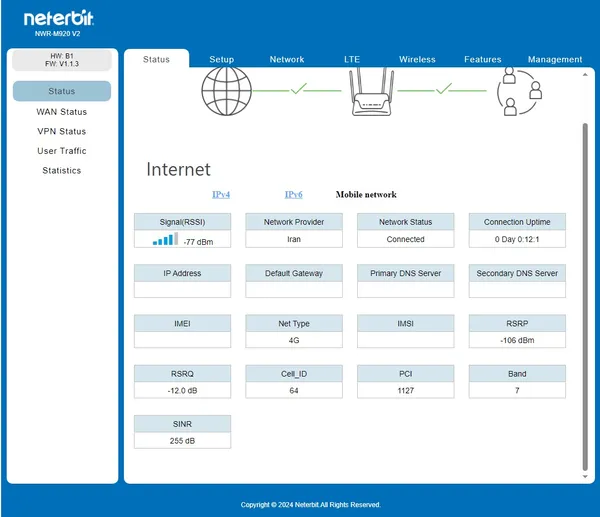600x517 pixels.
Task: Click the globe internet icon
Action: point(227,91)
